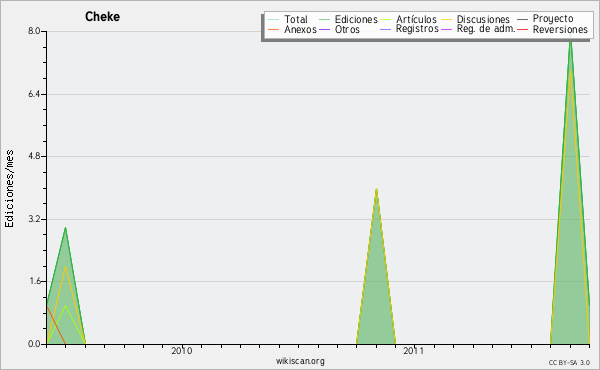600x370 pixels.
Task: Click the 8.0 y-axis value
Action: click(x=34, y=31)
